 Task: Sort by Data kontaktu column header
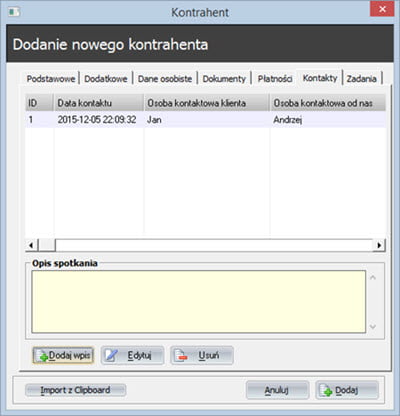click(x=99, y=103)
